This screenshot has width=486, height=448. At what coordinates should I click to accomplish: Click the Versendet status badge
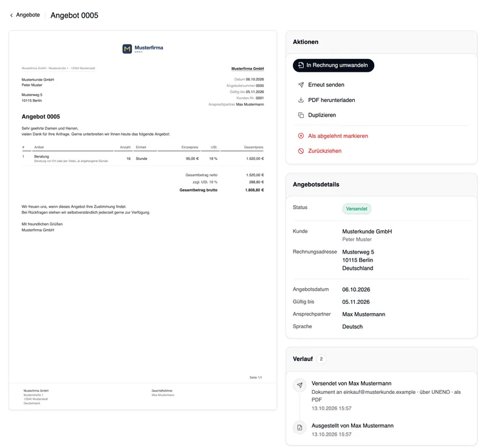pos(357,208)
